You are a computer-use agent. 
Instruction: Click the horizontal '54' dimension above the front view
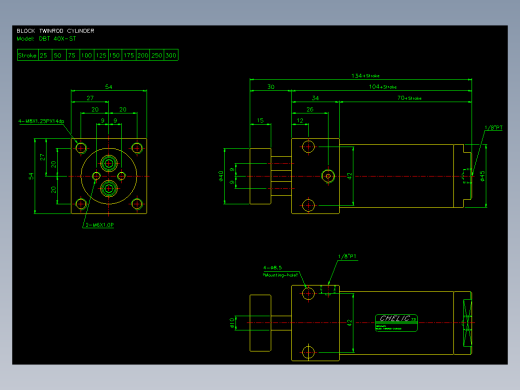(x=109, y=87)
